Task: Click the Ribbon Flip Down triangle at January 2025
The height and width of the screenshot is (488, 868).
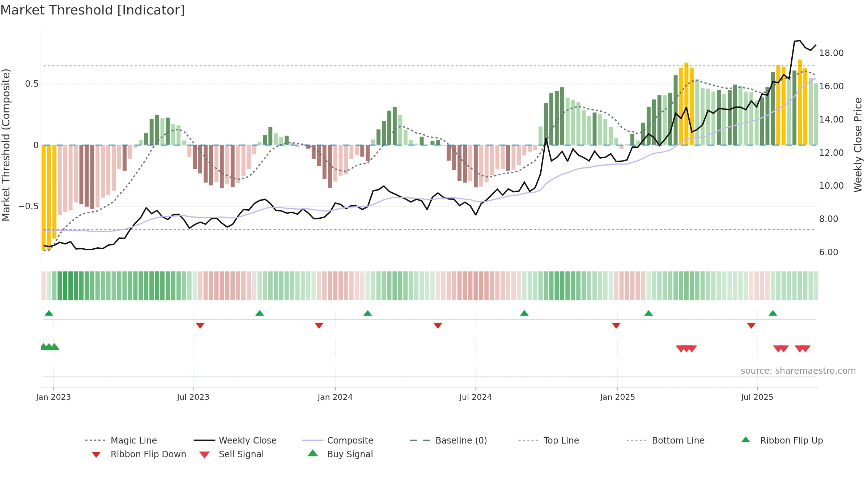Action: click(616, 326)
